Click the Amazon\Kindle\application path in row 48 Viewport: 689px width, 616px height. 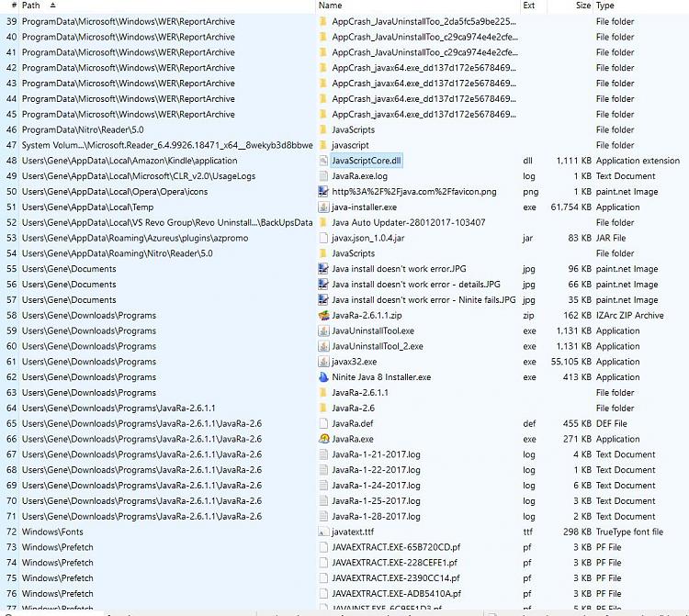click(130, 161)
